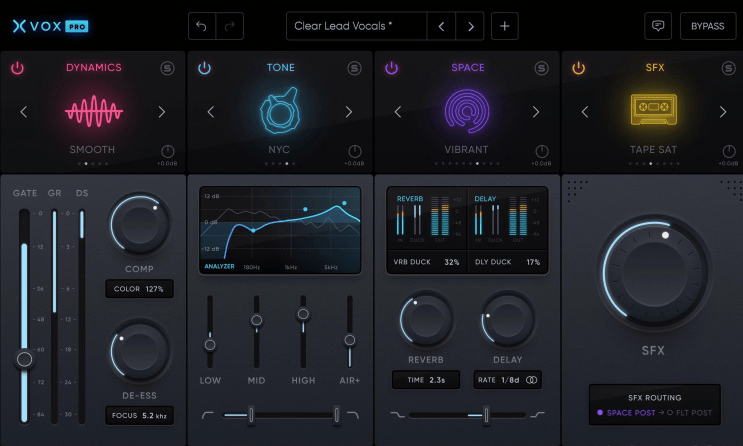Switch to next Space style after VIBRANT
Screen dimensions: 743x446
536,112
